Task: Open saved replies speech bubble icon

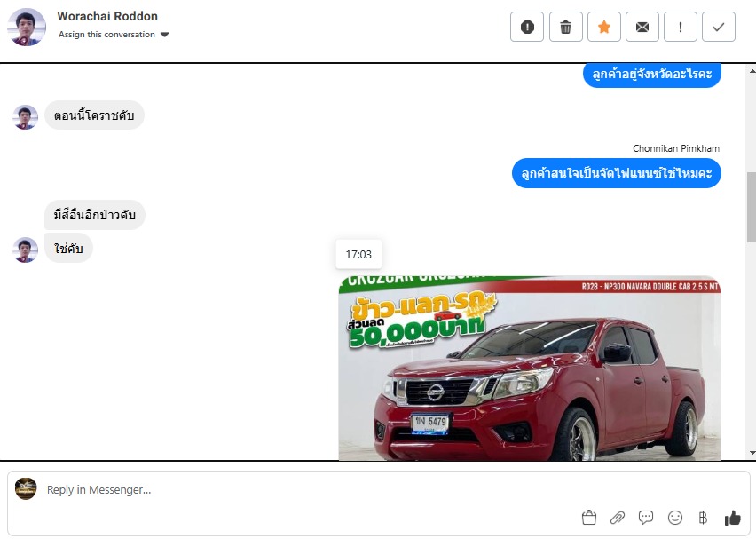Action: click(x=646, y=518)
